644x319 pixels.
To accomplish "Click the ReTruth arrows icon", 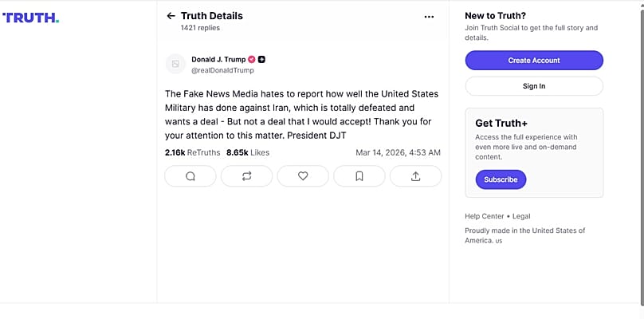I will [246, 176].
